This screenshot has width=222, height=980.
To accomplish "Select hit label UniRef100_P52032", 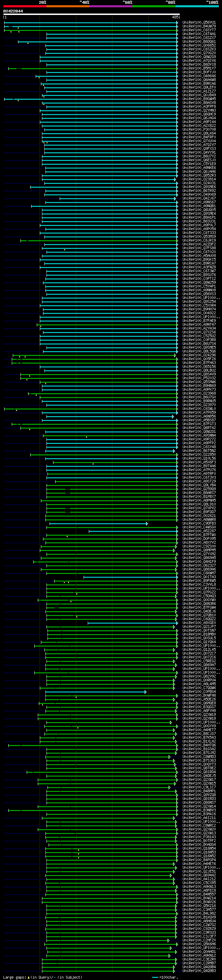I will (x=199, y=378).
